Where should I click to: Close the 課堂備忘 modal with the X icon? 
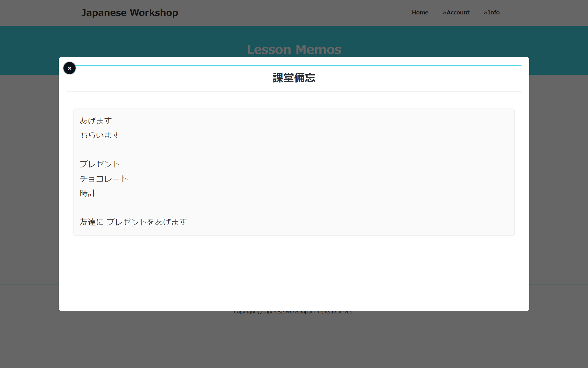tap(70, 68)
